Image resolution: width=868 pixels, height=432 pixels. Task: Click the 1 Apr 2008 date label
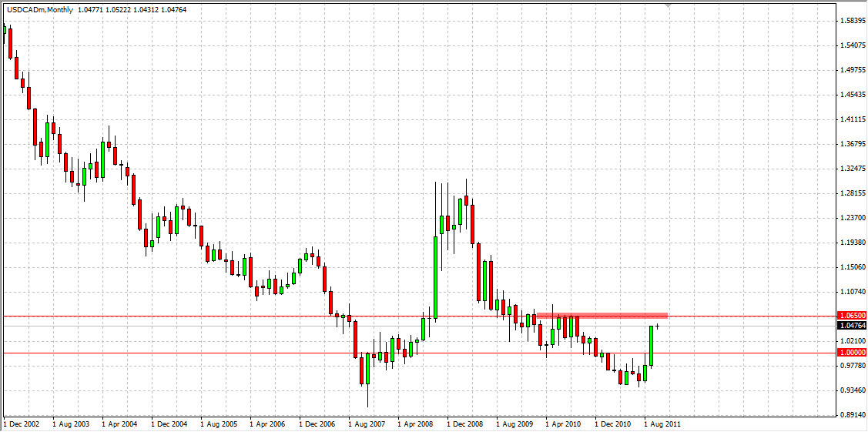tap(416, 424)
